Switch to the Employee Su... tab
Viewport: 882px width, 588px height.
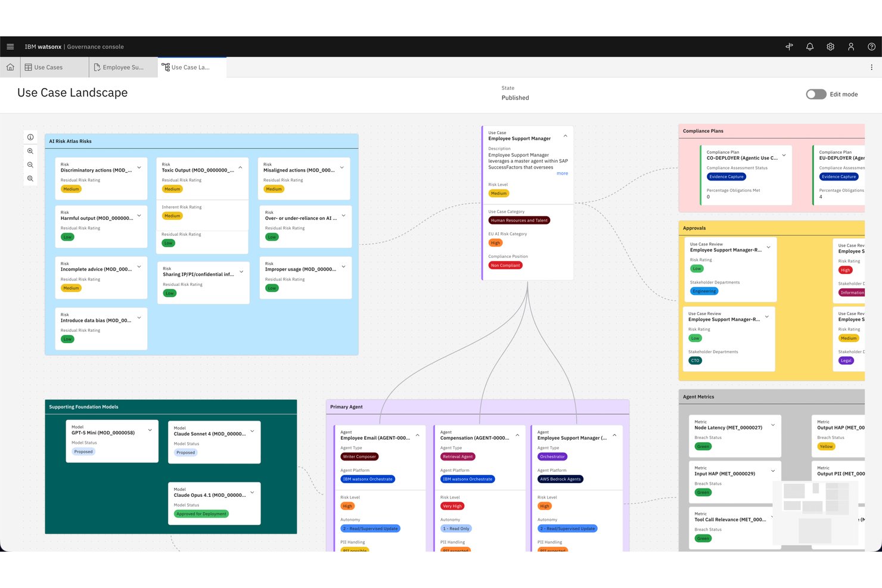pyautogui.click(x=123, y=67)
